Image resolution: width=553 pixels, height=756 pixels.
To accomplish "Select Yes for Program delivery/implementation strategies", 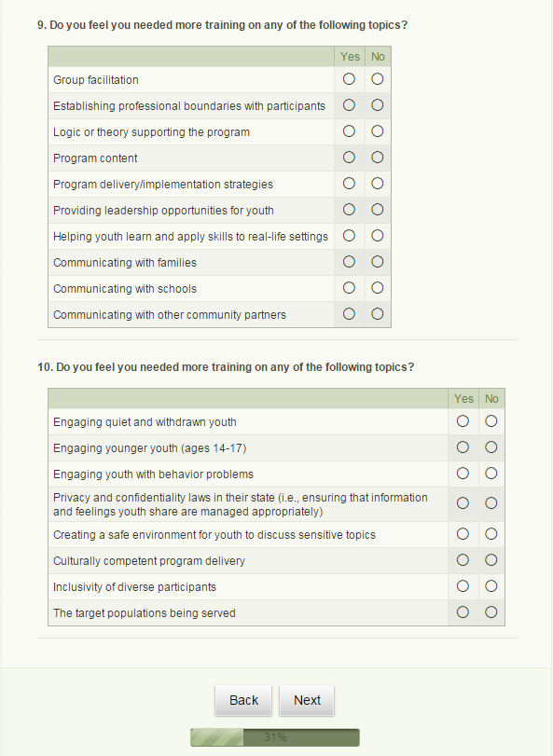I will point(349,184).
